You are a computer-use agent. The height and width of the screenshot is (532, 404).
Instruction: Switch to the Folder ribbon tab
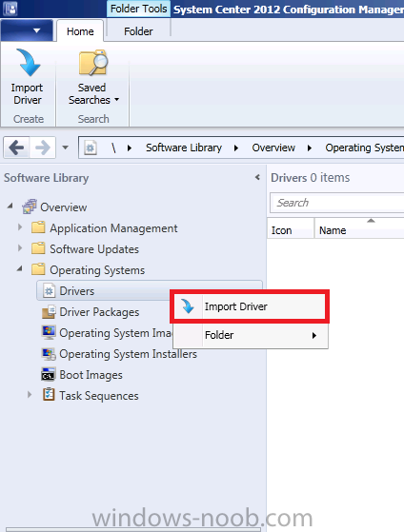(138, 31)
